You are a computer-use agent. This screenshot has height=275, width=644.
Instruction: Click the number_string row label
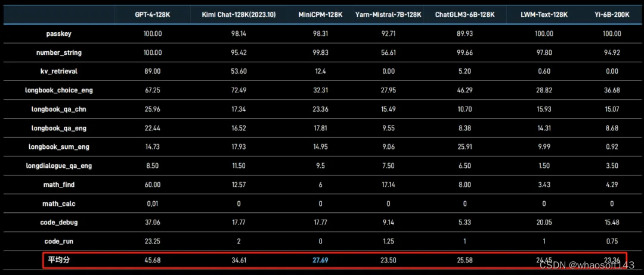tap(58, 53)
